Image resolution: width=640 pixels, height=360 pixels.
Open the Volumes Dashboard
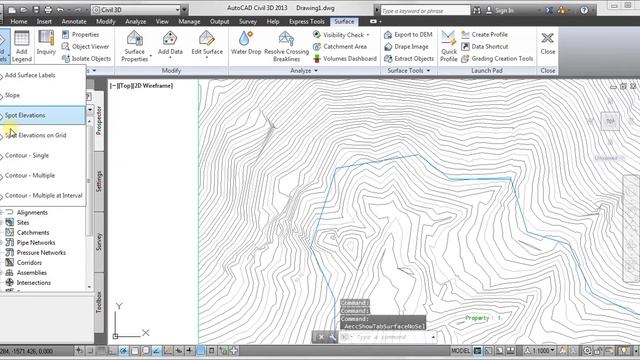pyautogui.click(x=345, y=58)
